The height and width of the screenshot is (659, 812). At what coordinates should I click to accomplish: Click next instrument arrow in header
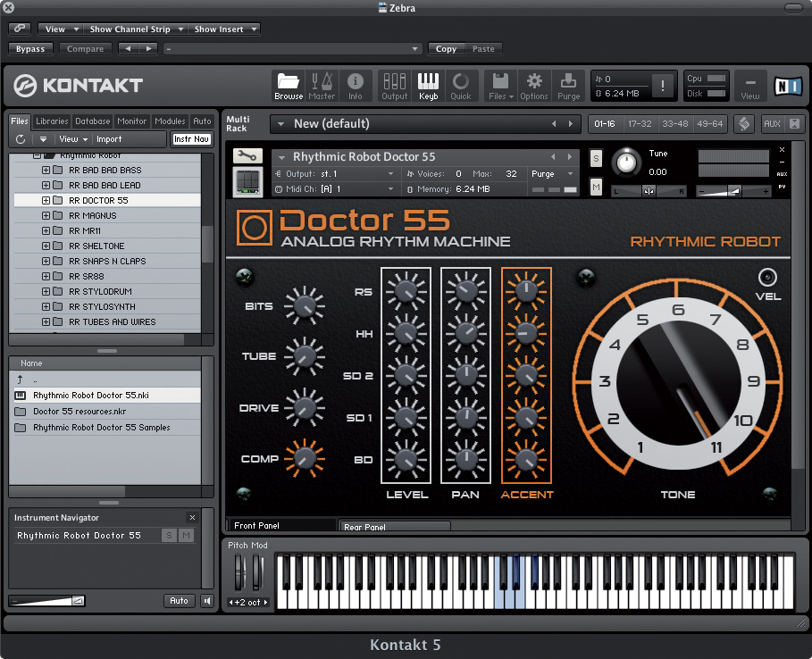click(x=570, y=157)
